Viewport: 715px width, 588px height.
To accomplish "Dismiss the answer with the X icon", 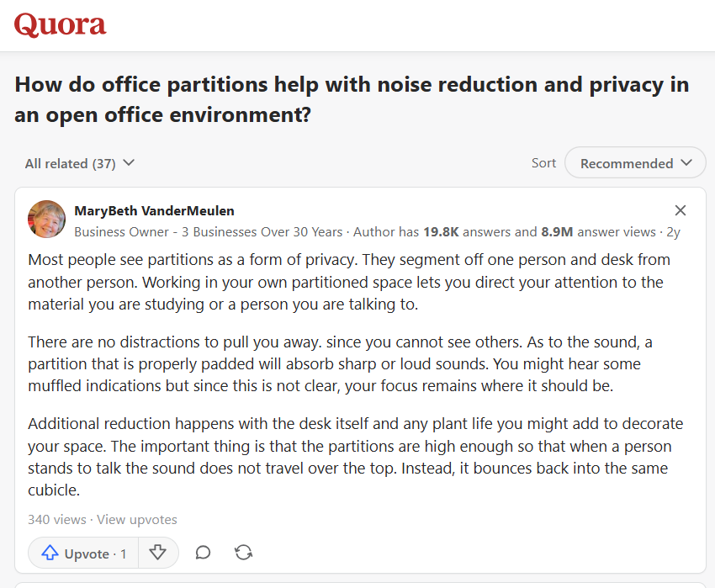I will [681, 210].
